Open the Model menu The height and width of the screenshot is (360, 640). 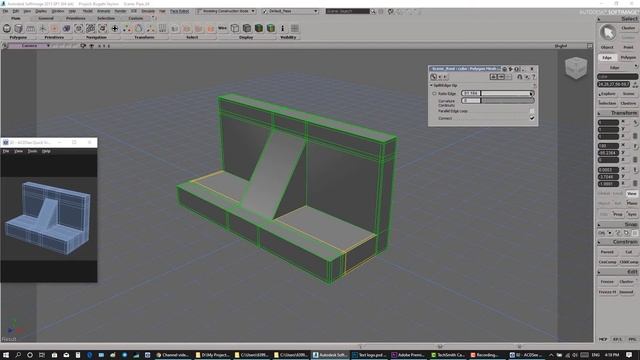[87, 11]
